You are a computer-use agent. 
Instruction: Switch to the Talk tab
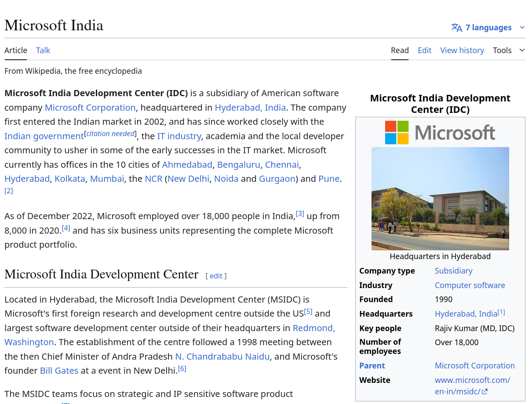[x=43, y=50]
